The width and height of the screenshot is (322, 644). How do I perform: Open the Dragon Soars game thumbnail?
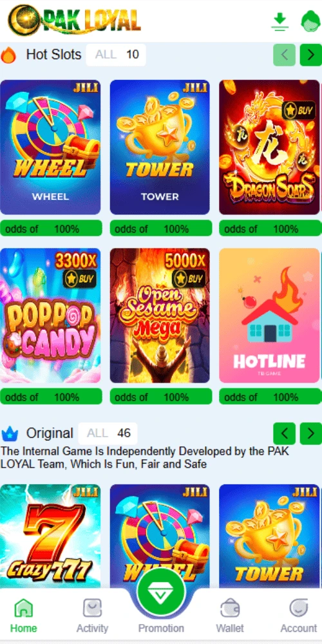click(x=269, y=147)
